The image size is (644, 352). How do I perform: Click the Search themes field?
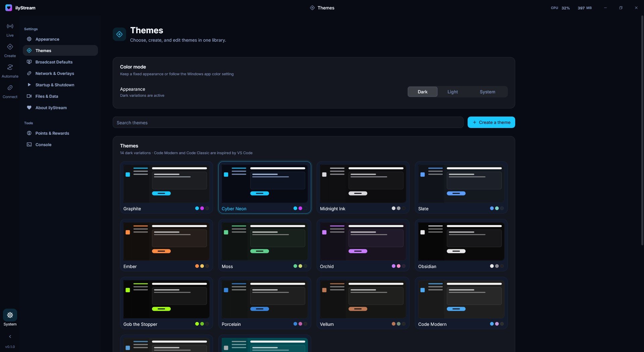[288, 123]
